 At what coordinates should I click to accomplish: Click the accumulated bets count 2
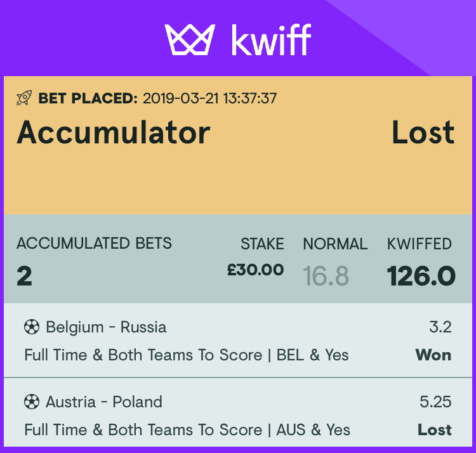[24, 276]
